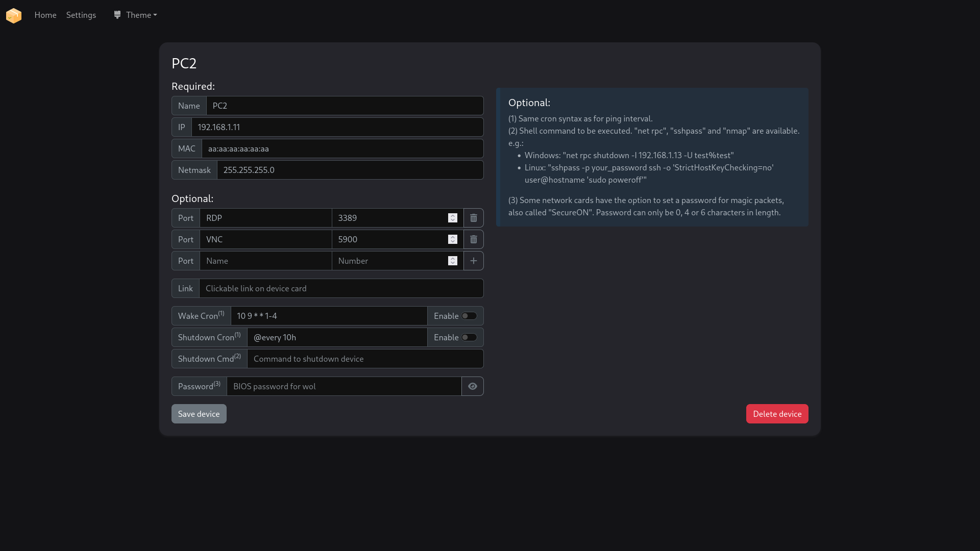980x551 pixels.
Task: Add new port with plus icon
Action: [473, 261]
